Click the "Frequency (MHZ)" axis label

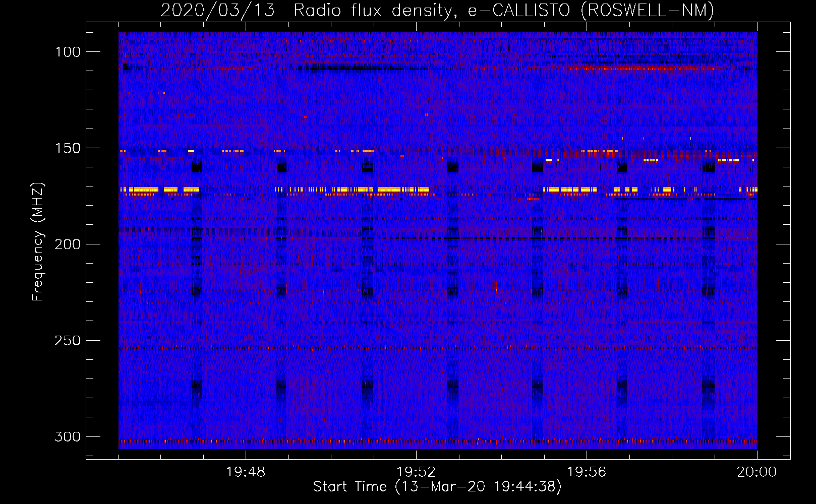pyautogui.click(x=38, y=241)
